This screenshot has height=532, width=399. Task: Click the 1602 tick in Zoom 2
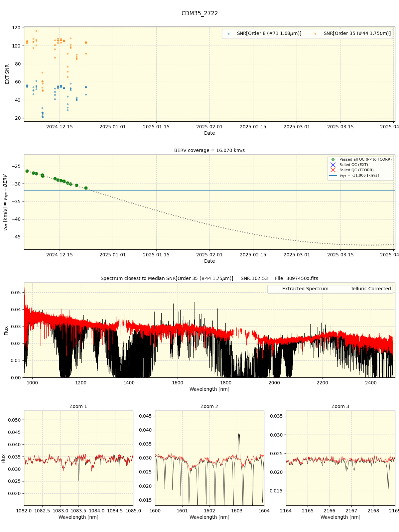coord(209,511)
